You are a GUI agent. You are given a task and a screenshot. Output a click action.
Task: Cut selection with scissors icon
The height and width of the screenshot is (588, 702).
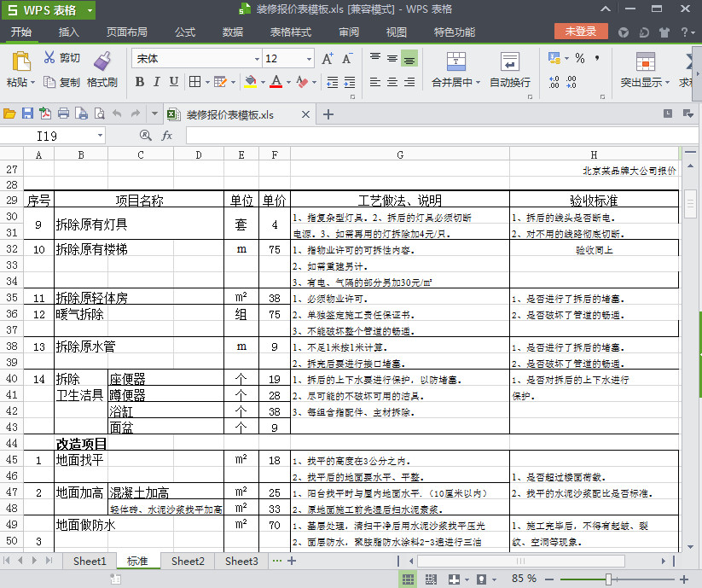coord(49,57)
